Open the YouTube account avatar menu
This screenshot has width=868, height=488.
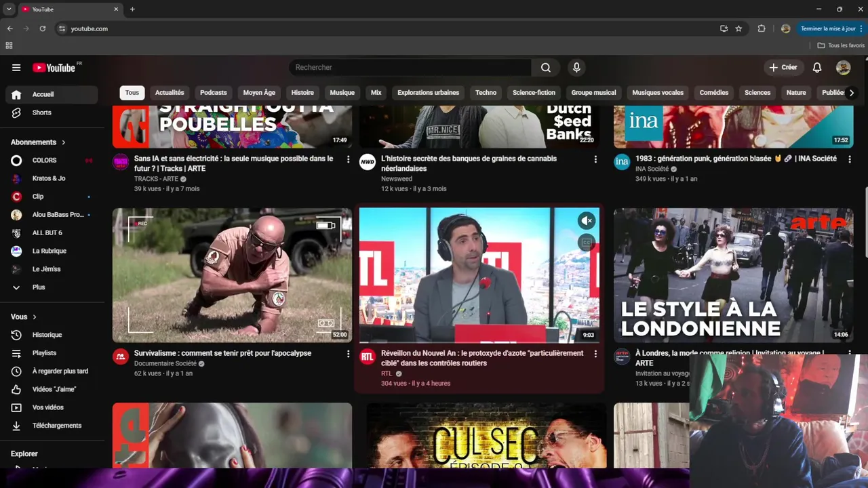843,67
